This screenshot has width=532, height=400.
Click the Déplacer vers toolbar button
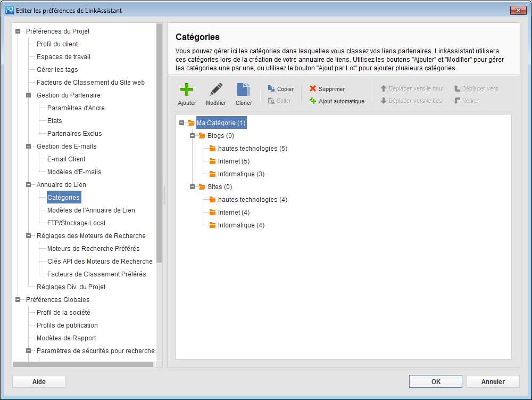(x=476, y=88)
